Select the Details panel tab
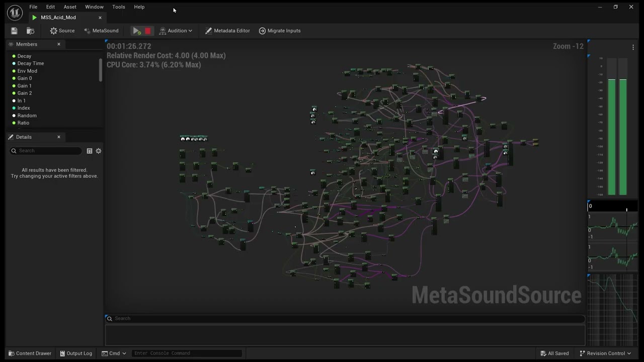Image resolution: width=644 pixels, height=362 pixels. (x=24, y=137)
